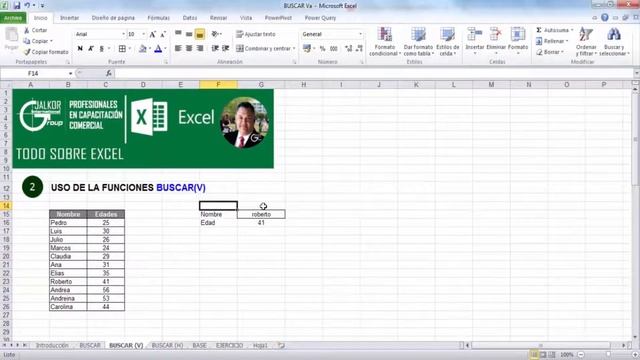Toggle top vertical alignment
This screenshot has height=360, width=640.
click(x=178, y=34)
